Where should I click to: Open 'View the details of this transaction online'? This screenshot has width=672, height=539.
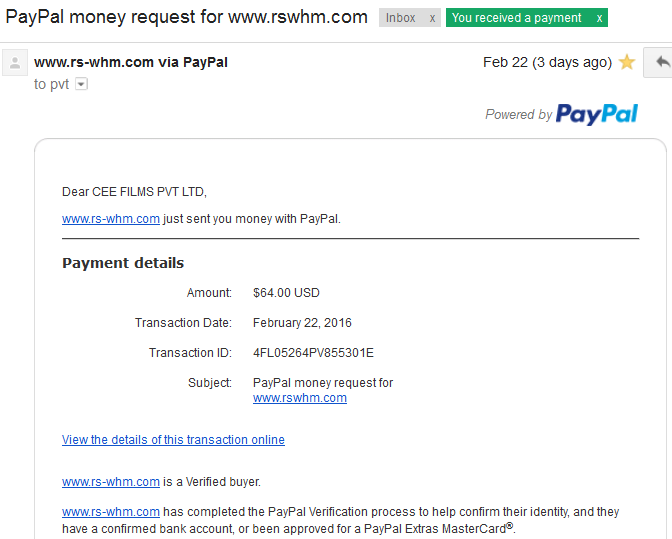point(173,440)
